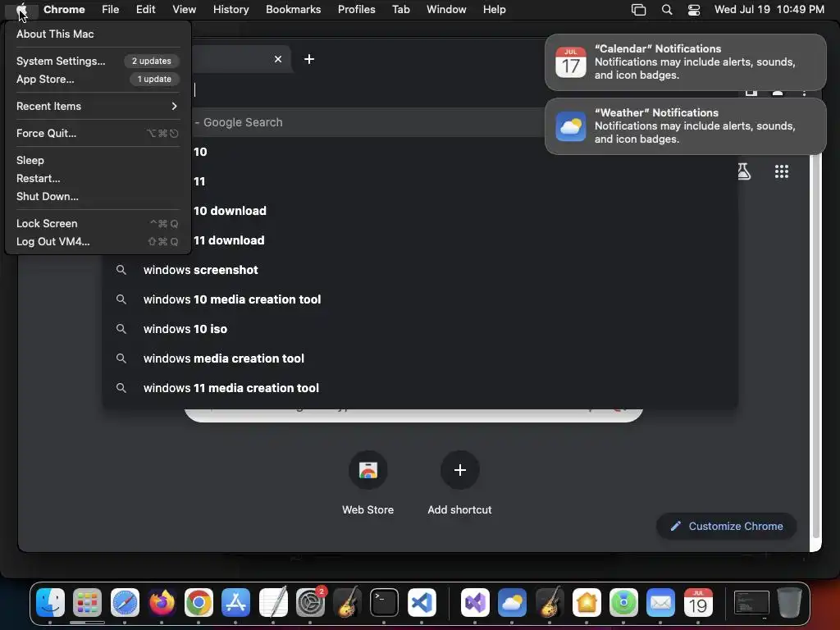Select Lock Screen menu item
Screen dimensions: 840x630
click(98, 223)
